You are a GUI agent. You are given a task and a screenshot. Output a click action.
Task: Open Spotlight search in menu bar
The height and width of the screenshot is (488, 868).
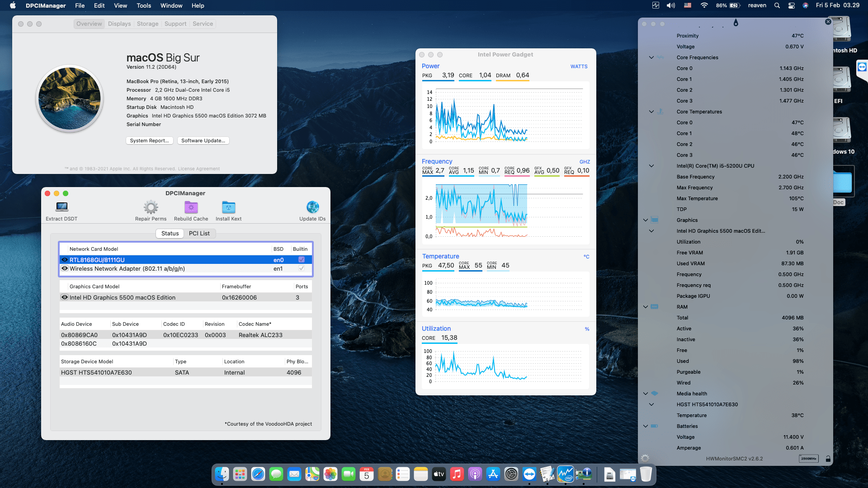coord(777,5)
